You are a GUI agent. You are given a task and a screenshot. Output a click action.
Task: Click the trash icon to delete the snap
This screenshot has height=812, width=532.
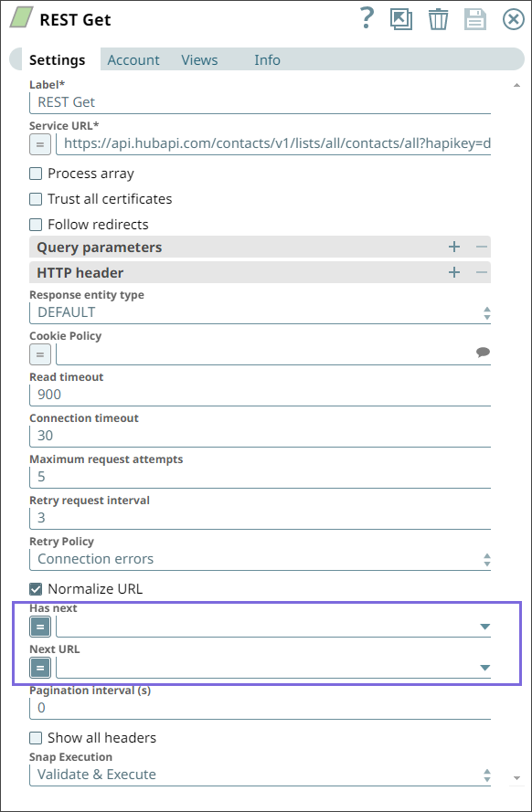[438, 18]
